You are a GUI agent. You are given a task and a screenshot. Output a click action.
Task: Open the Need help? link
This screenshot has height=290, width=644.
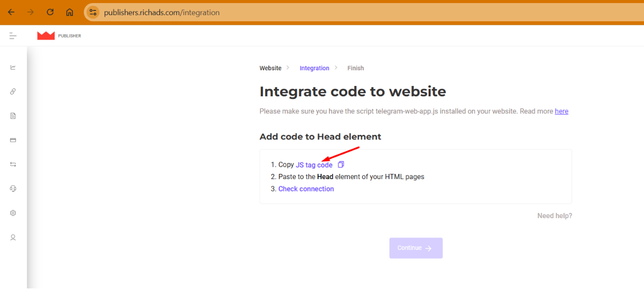(554, 216)
